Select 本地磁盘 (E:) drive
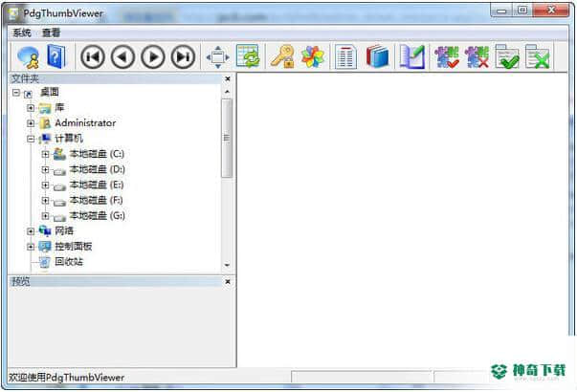Viewport: 577px width, 392px height. [x=97, y=185]
